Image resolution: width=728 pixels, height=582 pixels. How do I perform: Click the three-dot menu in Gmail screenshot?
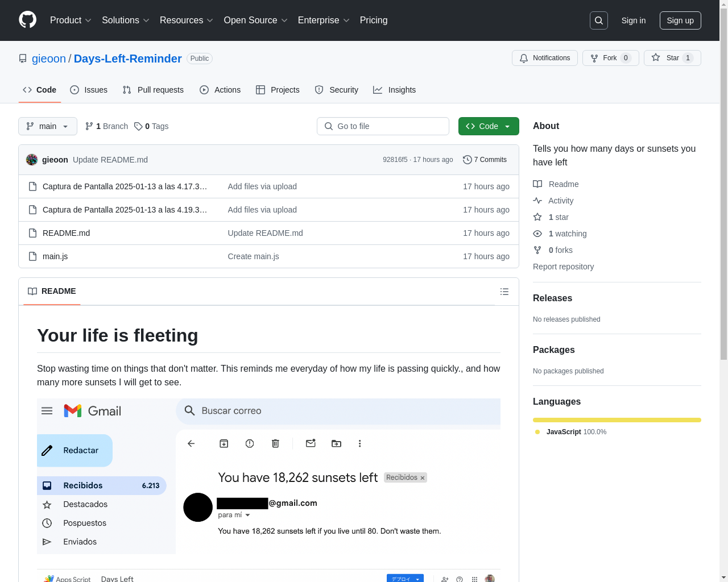coord(359,443)
